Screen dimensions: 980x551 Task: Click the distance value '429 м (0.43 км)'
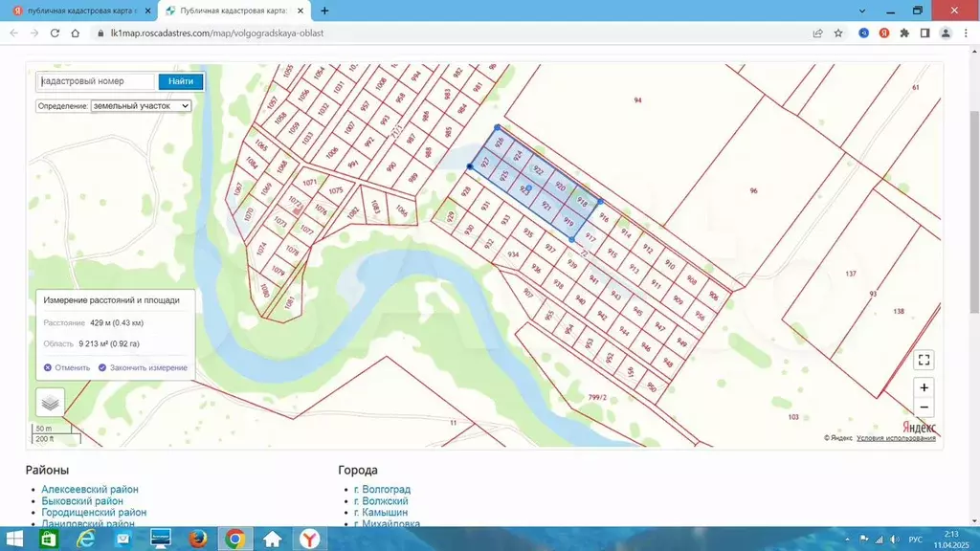tap(117, 323)
